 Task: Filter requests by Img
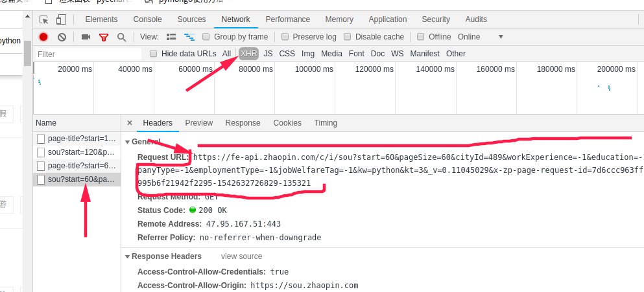point(308,54)
